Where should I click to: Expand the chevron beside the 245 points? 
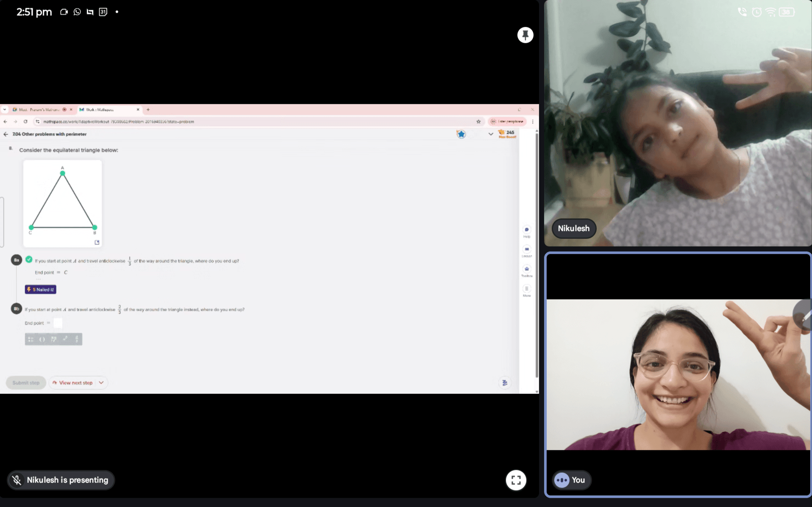(491, 134)
